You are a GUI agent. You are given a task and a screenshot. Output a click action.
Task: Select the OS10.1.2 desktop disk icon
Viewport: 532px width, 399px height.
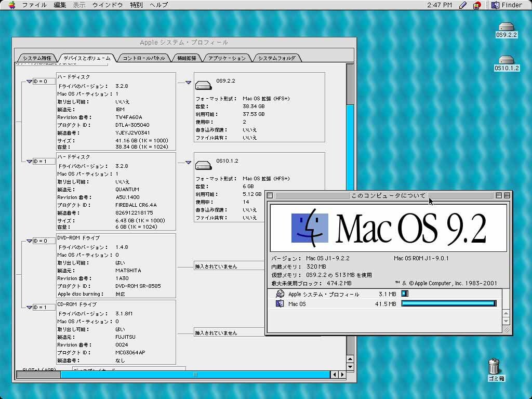(x=506, y=60)
